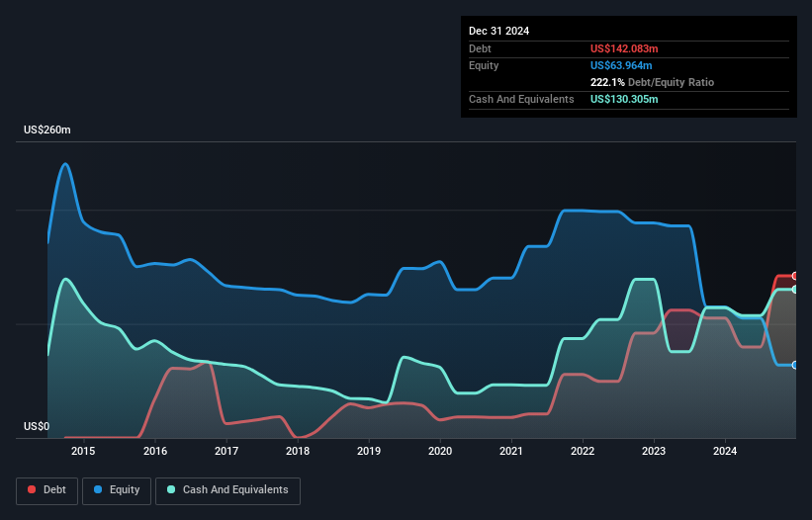This screenshot has height=520, width=812.
Task: Click the US$260m y-axis label
Action: pos(47,130)
